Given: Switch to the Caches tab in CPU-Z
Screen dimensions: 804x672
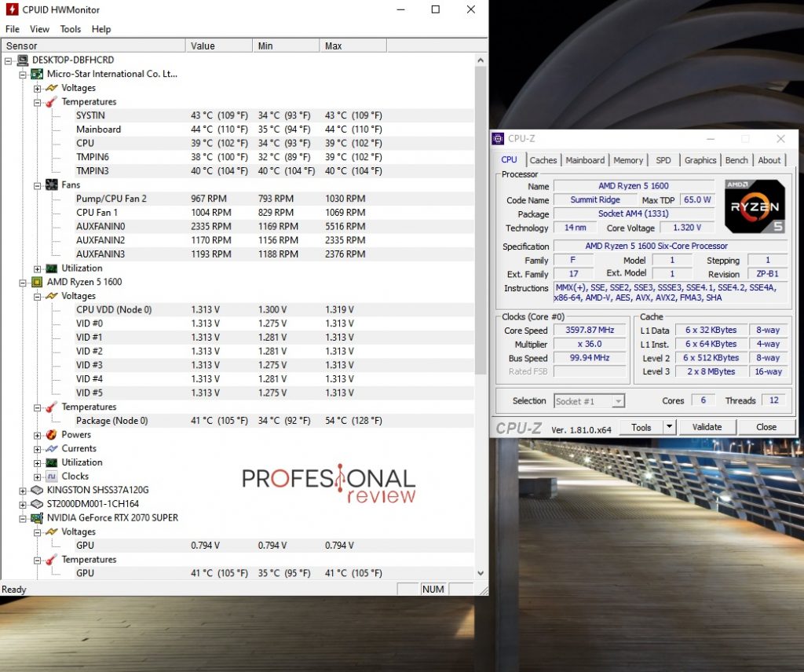Looking at the screenshot, I should click(x=543, y=160).
